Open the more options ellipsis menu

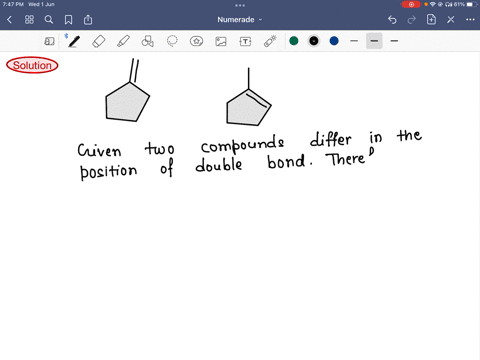tap(470, 20)
